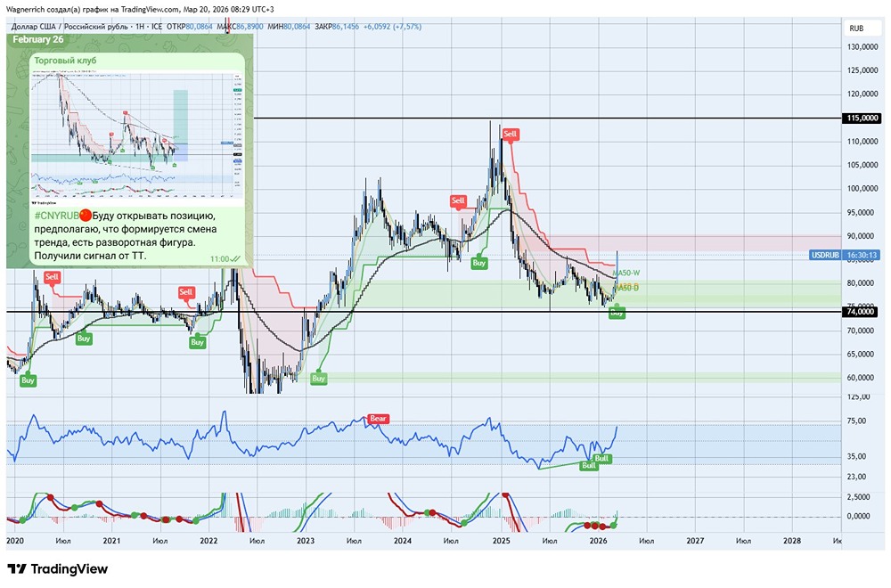Click the 2026 label on the time axis
This screenshot has height=588, width=891.
click(x=598, y=541)
